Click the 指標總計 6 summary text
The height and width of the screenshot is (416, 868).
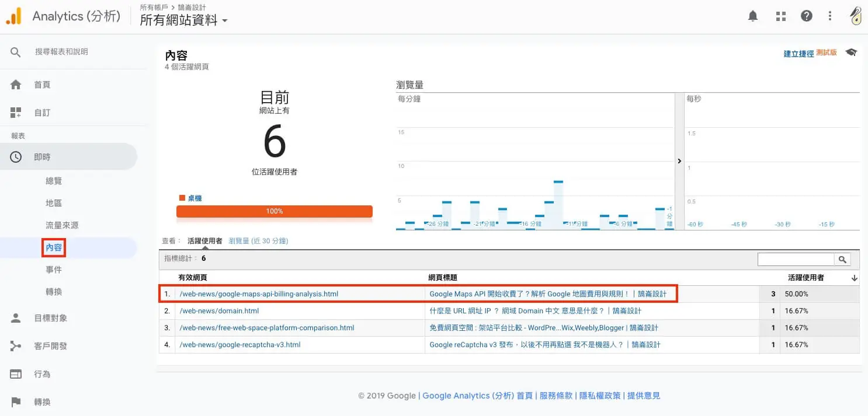tap(185, 258)
